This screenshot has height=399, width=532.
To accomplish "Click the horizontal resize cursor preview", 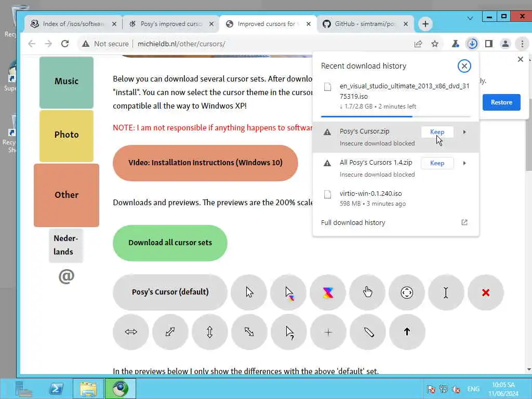I will coord(131,332).
